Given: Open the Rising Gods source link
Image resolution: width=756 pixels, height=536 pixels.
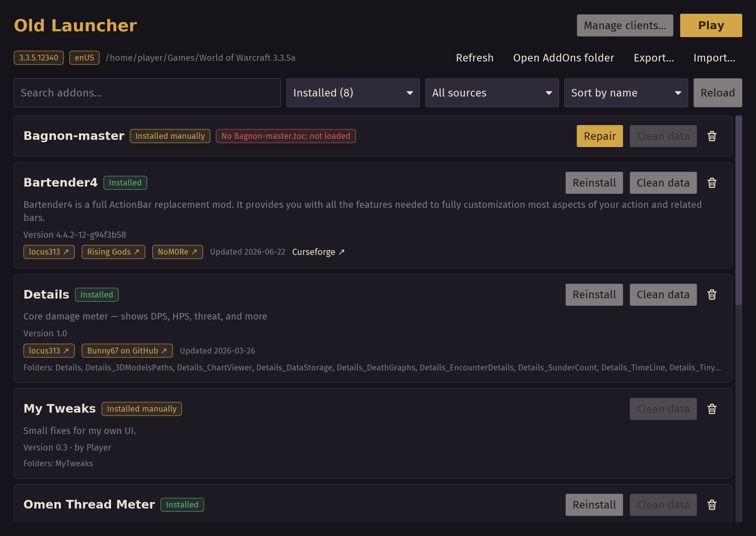Looking at the screenshot, I should 113,252.
